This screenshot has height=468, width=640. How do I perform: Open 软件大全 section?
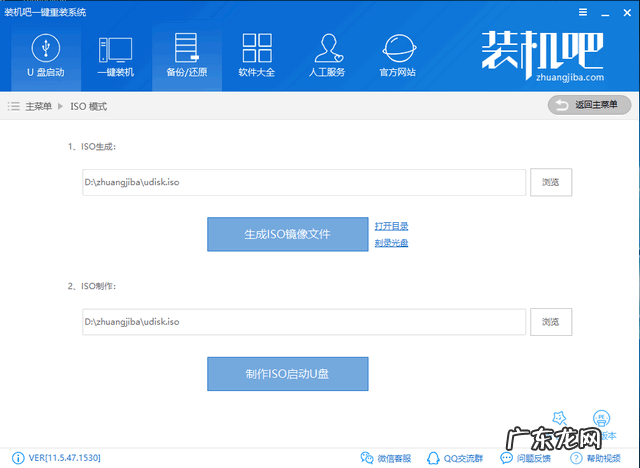click(257, 55)
